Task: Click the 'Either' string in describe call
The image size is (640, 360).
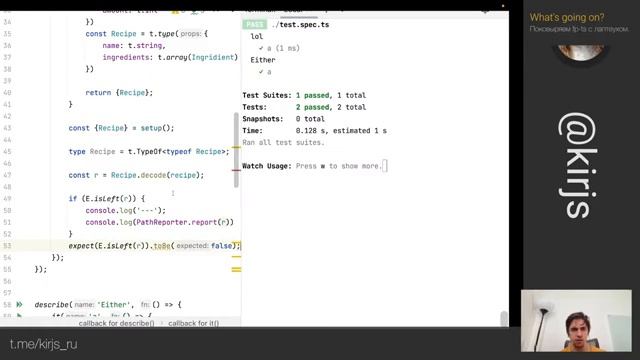Action: (114, 305)
